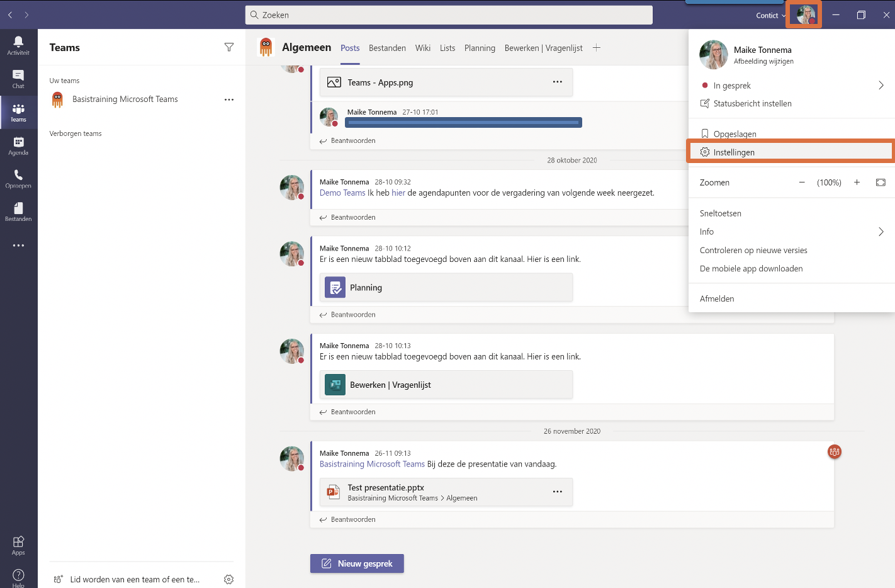This screenshot has width=895, height=588.
Task: Expand the Verborgen teams section
Action: pos(76,133)
